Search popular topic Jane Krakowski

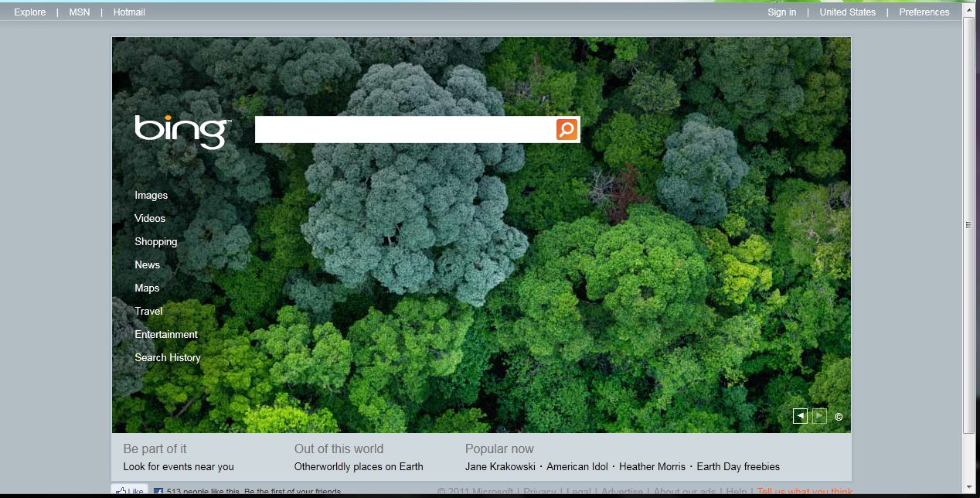coord(500,467)
